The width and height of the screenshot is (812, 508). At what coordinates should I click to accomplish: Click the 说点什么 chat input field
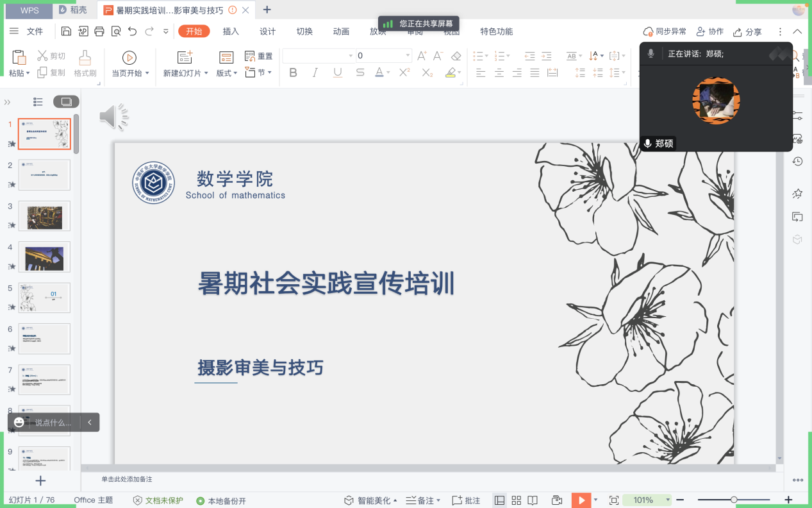coord(54,422)
